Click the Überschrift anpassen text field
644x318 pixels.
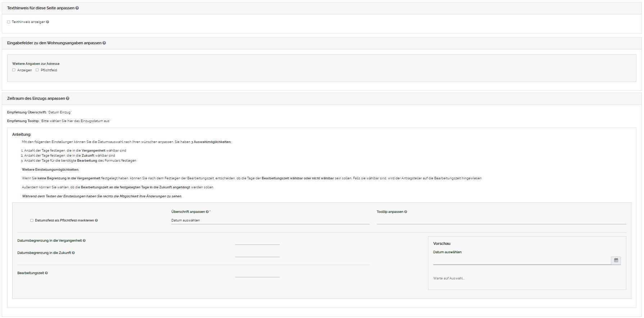[x=270, y=220]
